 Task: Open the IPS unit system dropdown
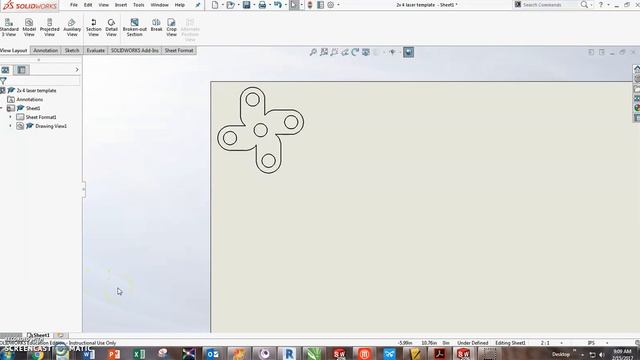[x=607, y=343]
